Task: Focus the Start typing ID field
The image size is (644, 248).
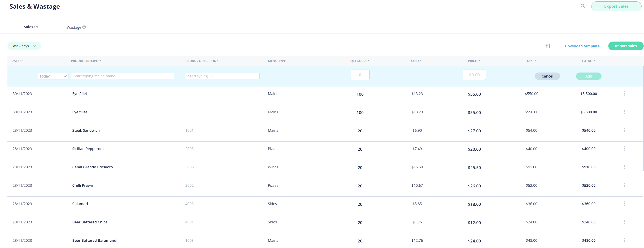Action: (222, 76)
